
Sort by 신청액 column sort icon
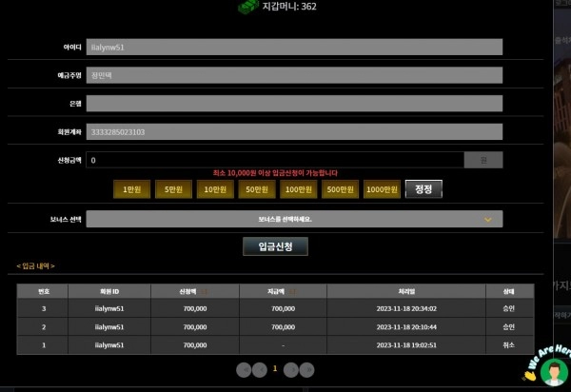pyautogui.click(x=205, y=291)
